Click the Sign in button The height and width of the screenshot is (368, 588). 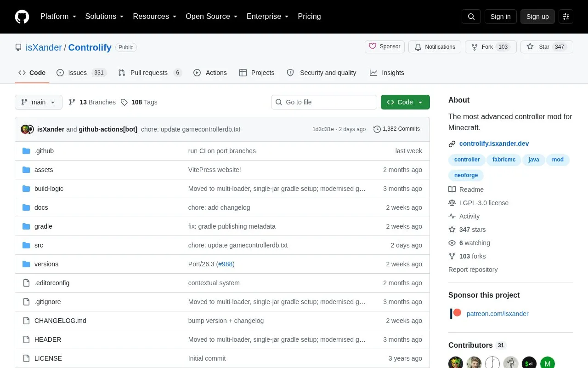[500, 17]
